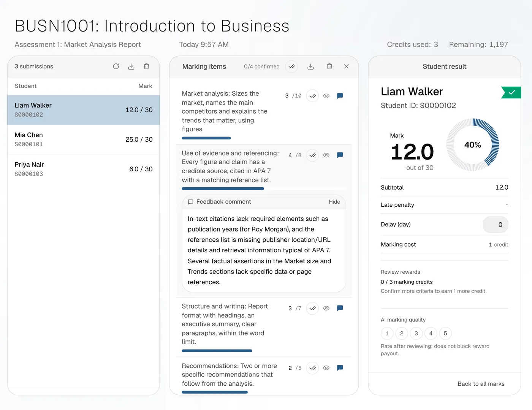This screenshot has width=532, height=410.
Task: Toggle the feedback comment for Use of evidence
Action: click(340, 155)
